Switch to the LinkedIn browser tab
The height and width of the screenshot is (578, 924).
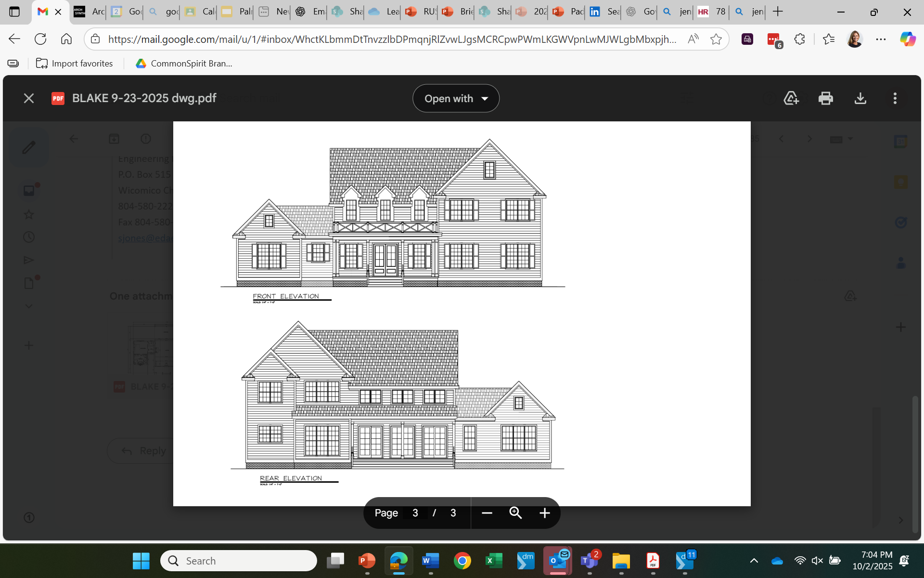pyautogui.click(x=603, y=12)
